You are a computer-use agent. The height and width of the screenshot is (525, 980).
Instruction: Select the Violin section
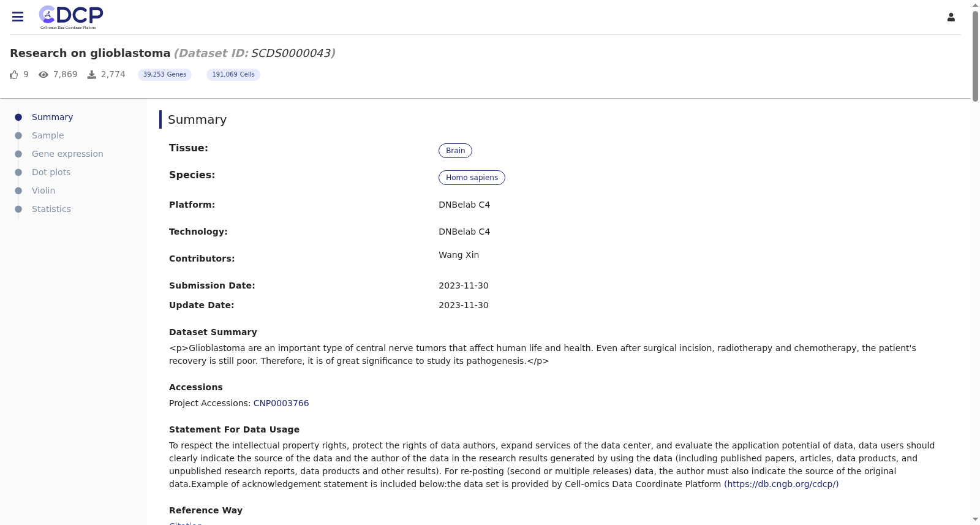43,191
